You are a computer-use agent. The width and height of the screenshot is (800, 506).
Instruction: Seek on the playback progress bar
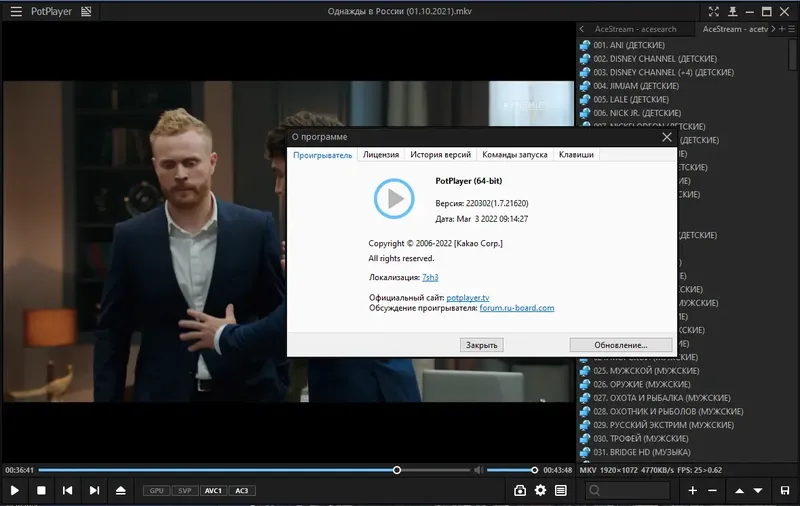(x=254, y=470)
